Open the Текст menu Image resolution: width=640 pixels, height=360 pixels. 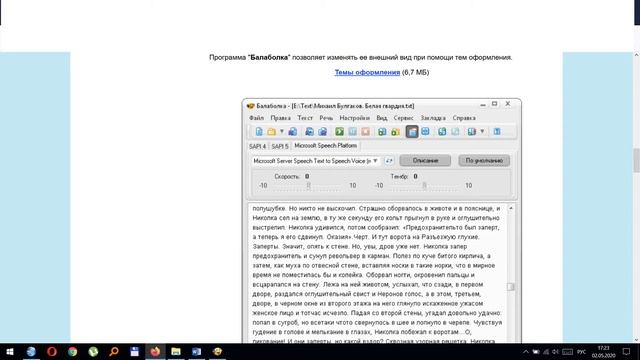305,118
